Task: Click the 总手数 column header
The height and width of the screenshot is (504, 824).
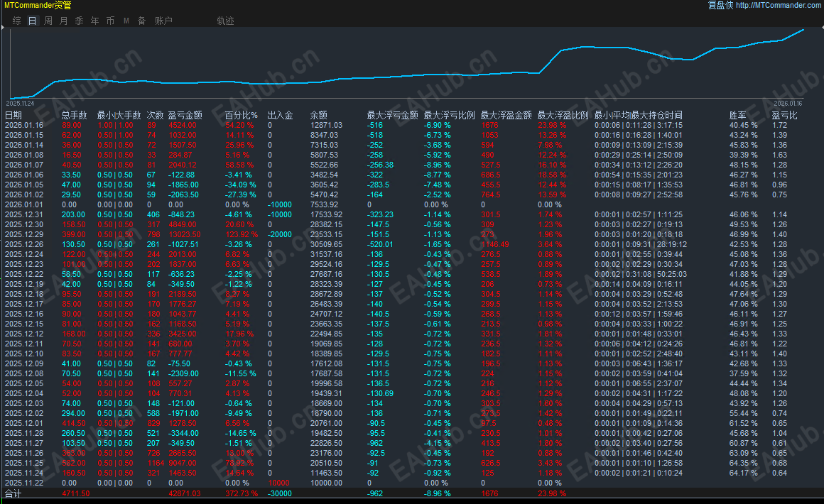Action: (74, 115)
